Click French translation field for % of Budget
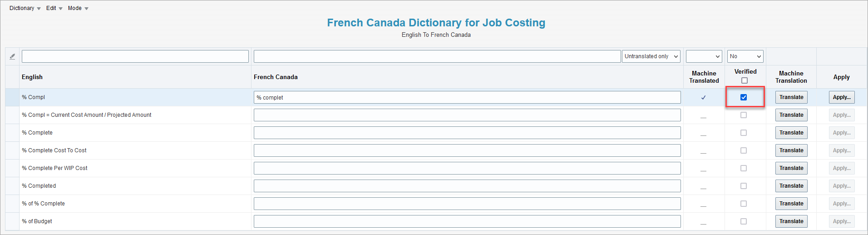The image size is (868, 235). tap(467, 221)
